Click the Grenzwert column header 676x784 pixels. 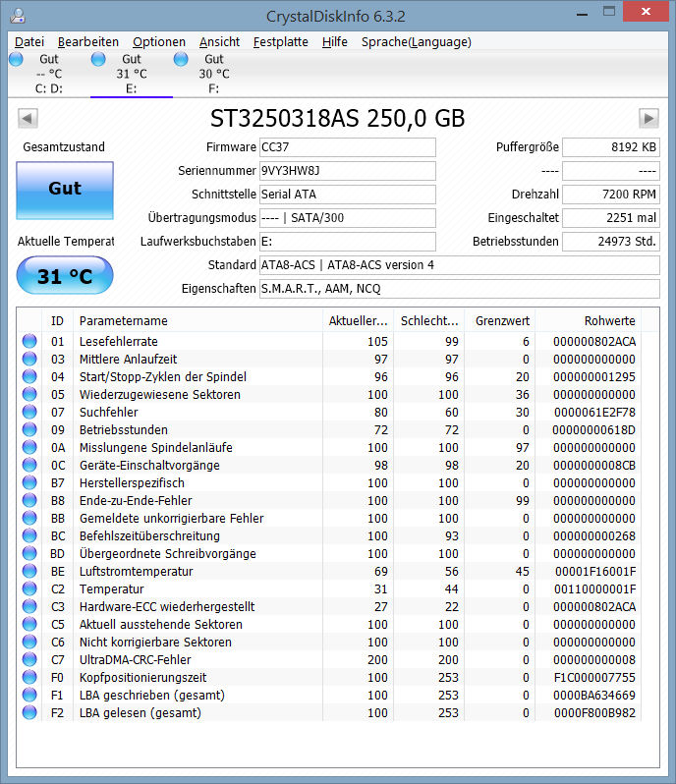coord(500,320)
